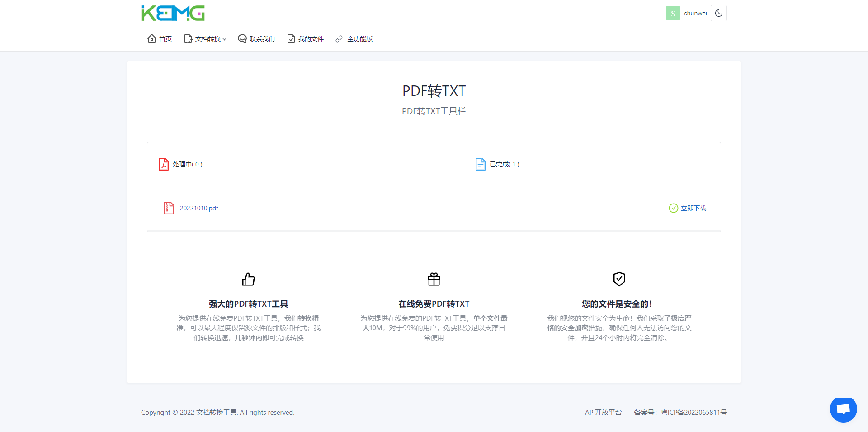Open 联系我们 contact page

256,39
